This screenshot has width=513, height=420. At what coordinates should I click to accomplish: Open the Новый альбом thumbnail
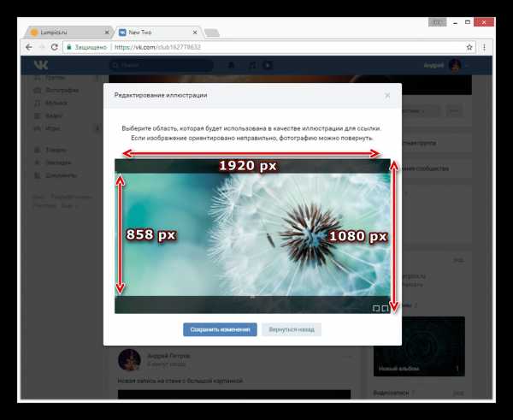pyautogui.click(x=419, y=346)
